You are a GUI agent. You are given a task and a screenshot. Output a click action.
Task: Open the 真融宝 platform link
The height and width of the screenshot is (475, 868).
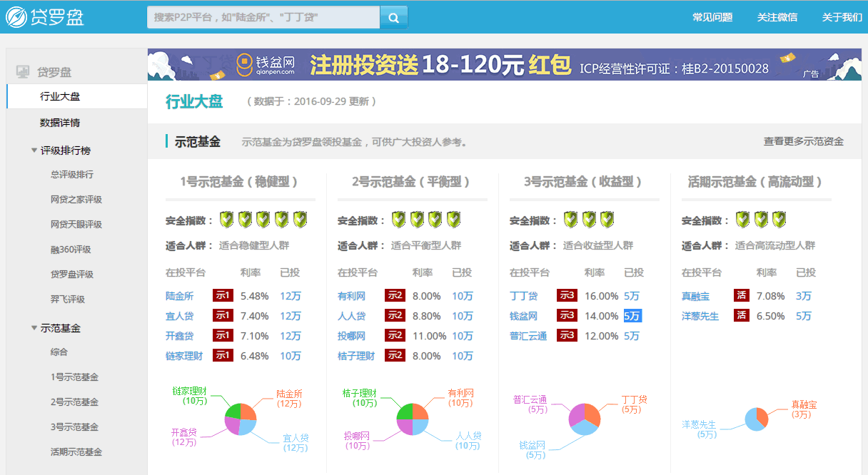pos(695,295)
